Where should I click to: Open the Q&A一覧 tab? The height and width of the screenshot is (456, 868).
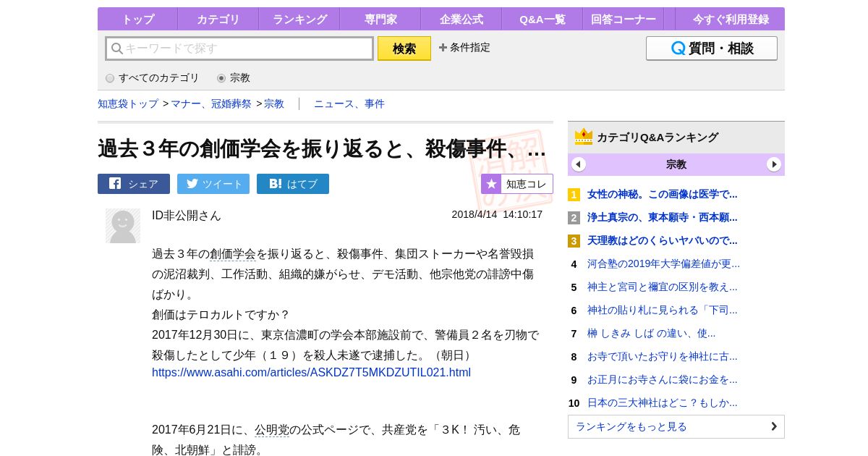[542, 20]
